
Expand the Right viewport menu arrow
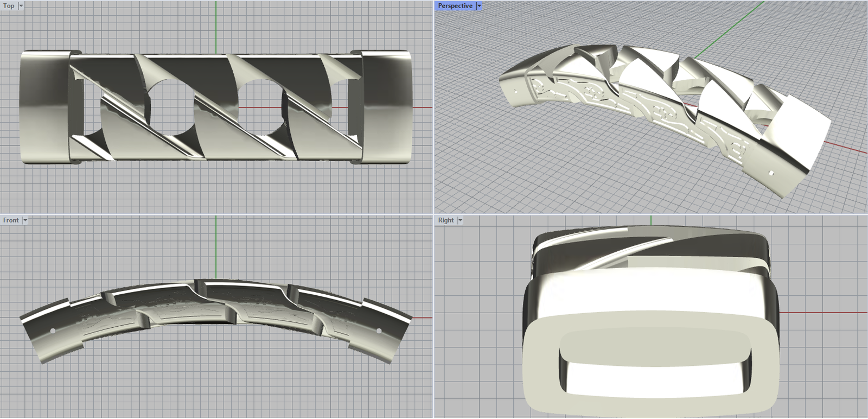460,220
